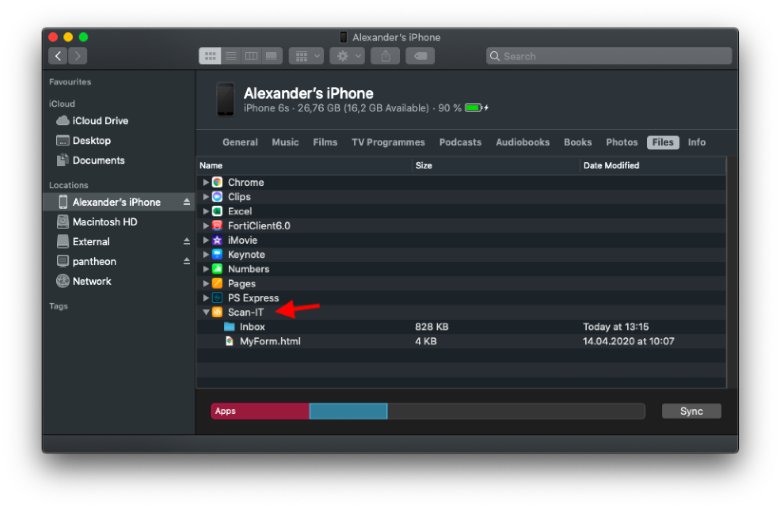Open the General tab
The height and width of the screenshot is (509, 781).
[240, 142]
